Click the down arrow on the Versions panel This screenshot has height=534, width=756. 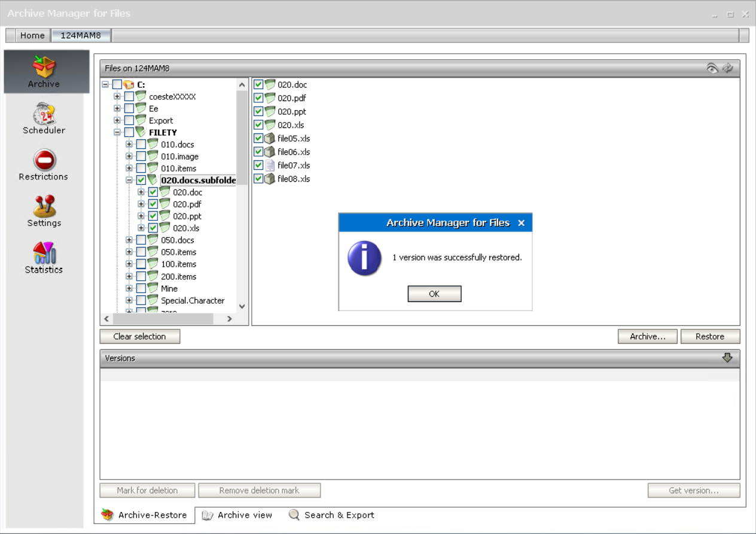click(727, 358)
